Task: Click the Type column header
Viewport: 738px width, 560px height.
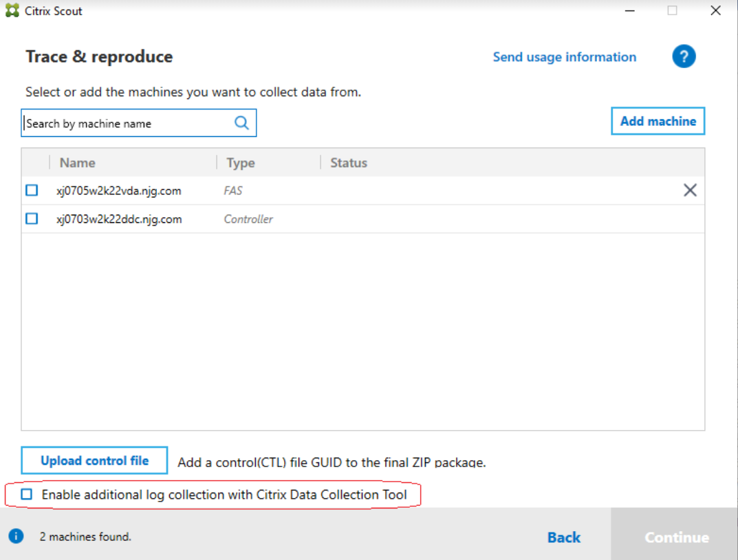Action: (240, 162)
